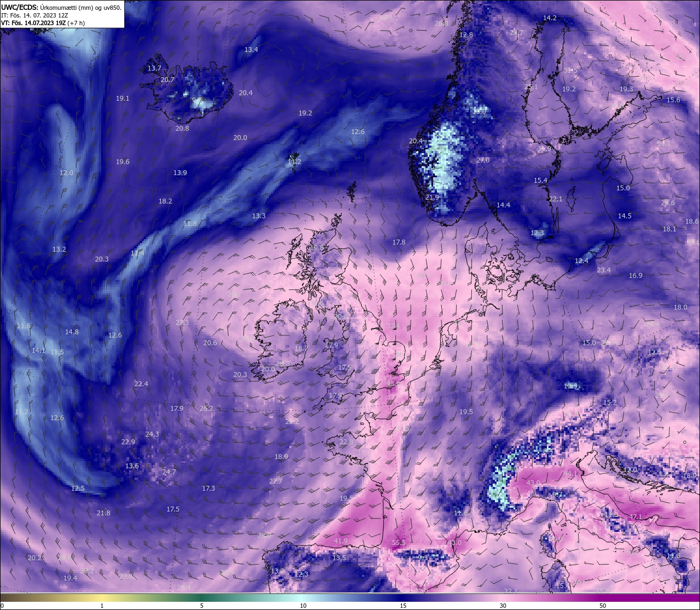
Task: Click the 1 tick label on legend
Action: tap(102, 606)
